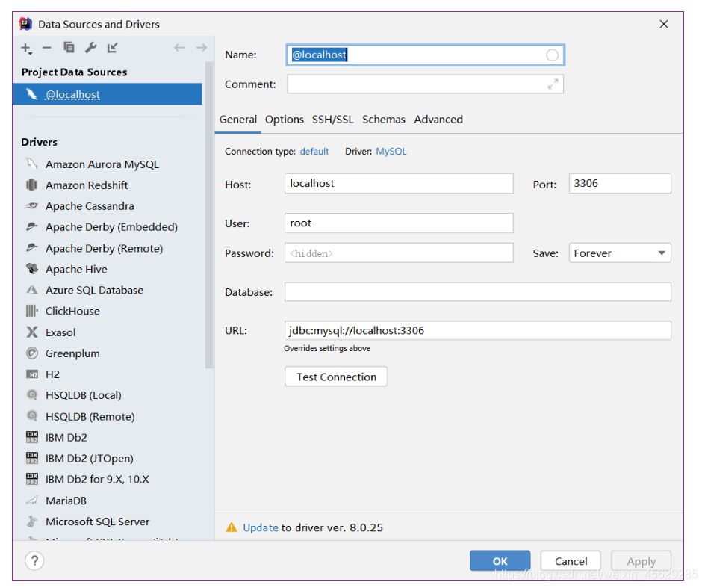Click the add data source plus icon
Screen dimensions: 705x588
coord(27,48)
